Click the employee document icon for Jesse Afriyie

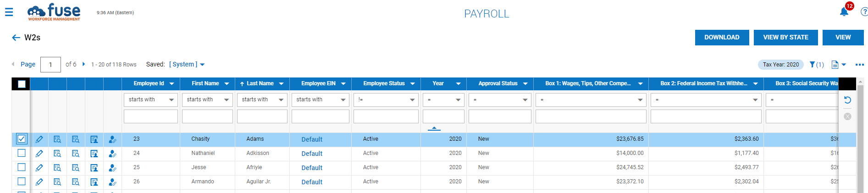[x=94, y=168]
